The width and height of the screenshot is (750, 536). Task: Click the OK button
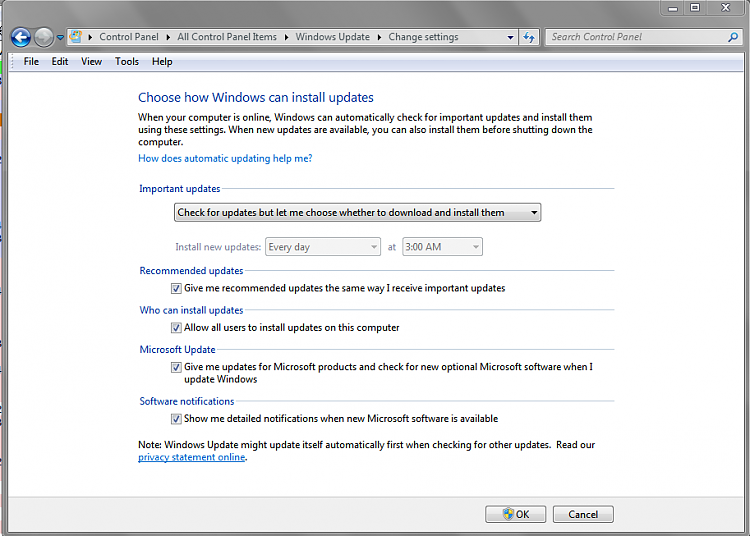pyautogui.click(x=516, y=514)
